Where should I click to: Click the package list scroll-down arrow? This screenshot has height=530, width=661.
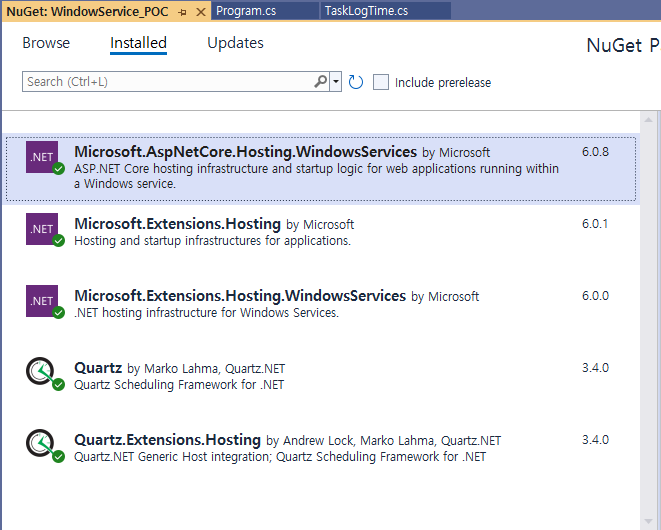tap(648, 522)
